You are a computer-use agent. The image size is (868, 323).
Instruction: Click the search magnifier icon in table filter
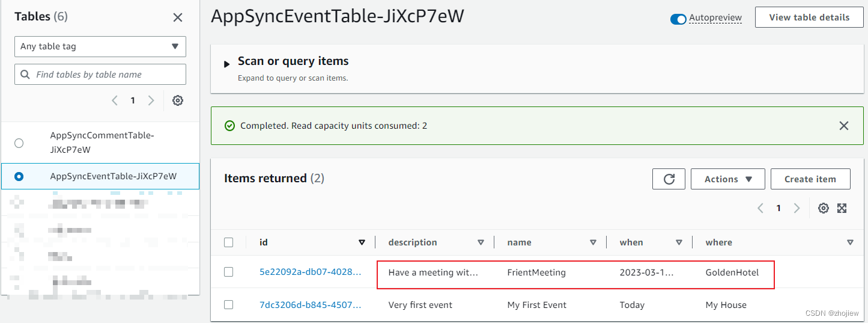tap(25, 75)
